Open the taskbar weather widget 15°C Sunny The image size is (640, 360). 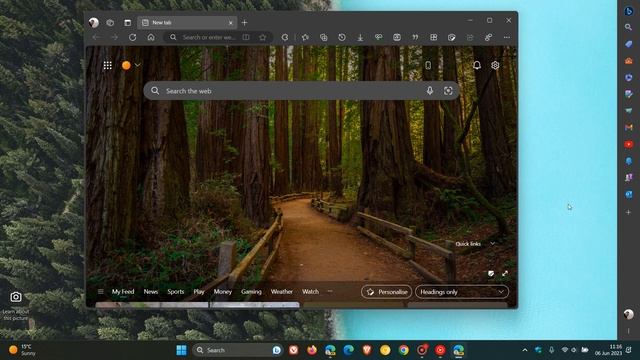[x=22, y=350]
